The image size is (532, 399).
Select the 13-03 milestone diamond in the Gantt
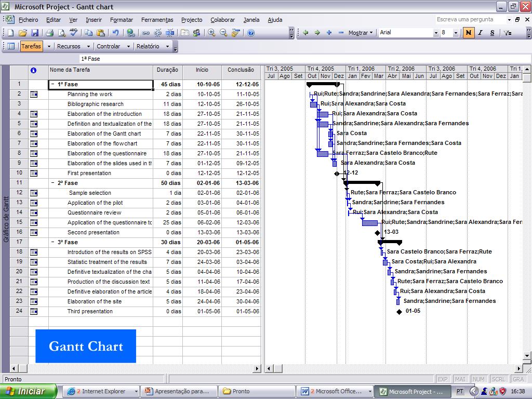coord(377,233)
